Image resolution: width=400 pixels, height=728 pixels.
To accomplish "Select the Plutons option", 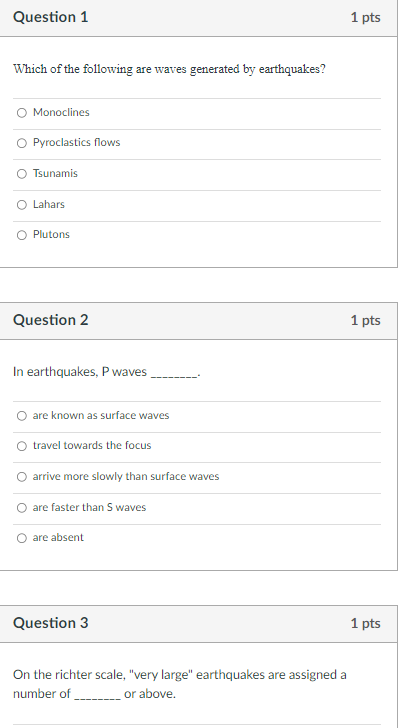I will point(22,235).
